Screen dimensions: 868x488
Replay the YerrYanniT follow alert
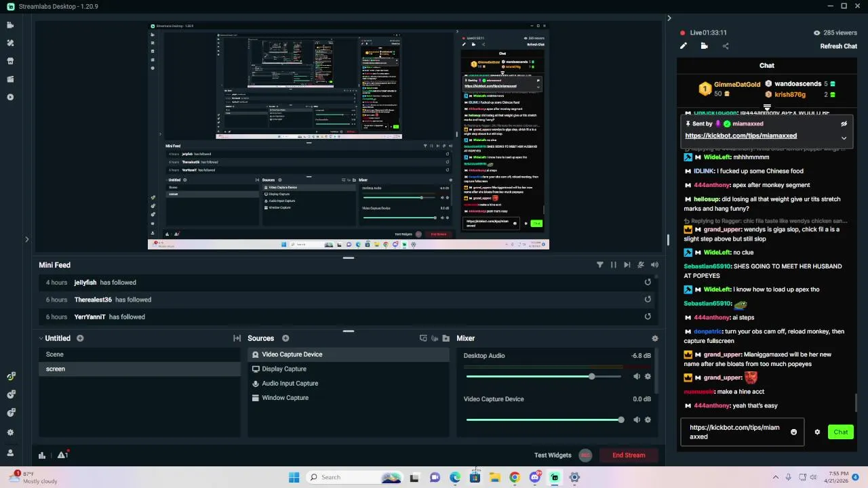pos(648,317)
